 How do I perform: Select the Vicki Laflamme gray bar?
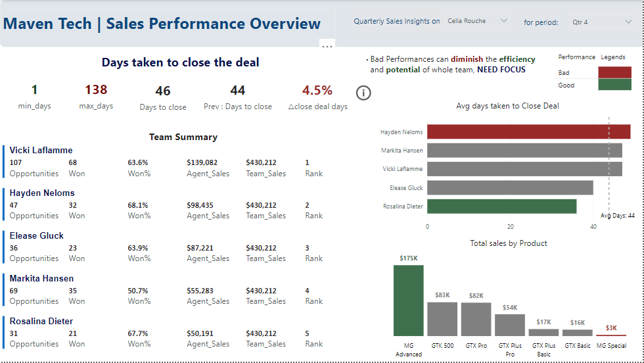(x=524, y=169)
